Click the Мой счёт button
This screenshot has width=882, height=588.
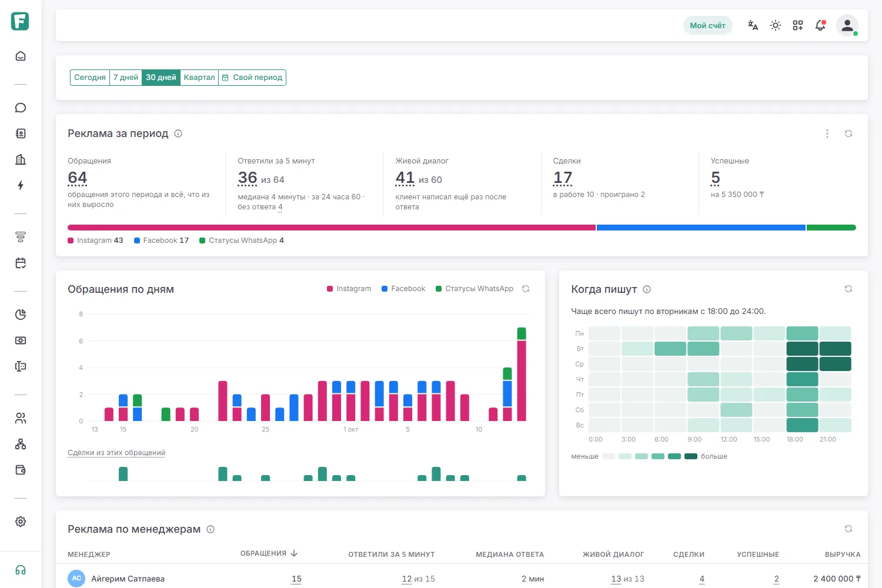click(707, 25)
